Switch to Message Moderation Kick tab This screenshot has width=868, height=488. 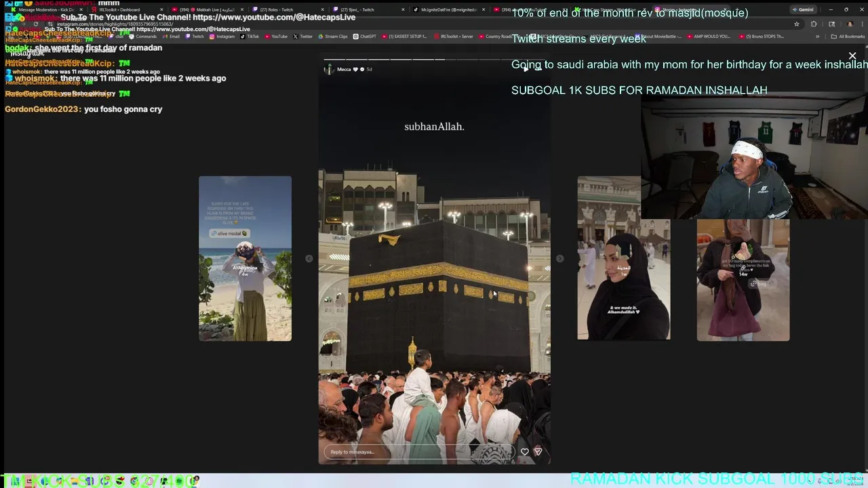(47, 9)
